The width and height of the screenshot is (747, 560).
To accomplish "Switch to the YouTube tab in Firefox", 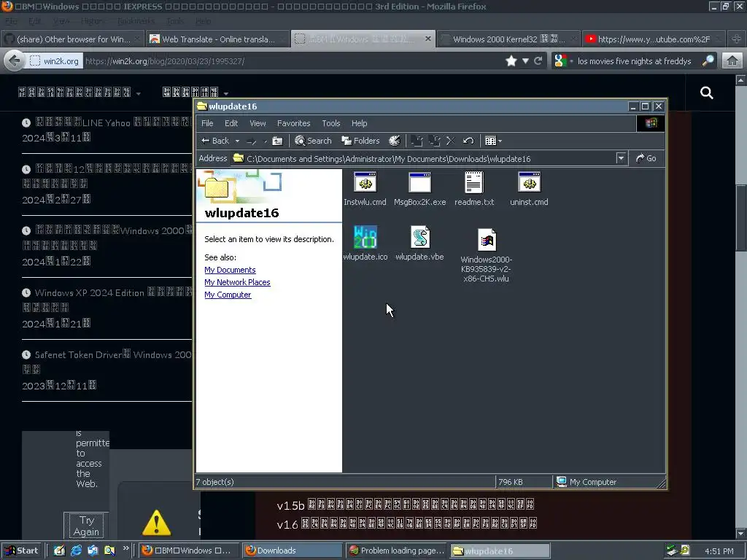I will point(654,39).
